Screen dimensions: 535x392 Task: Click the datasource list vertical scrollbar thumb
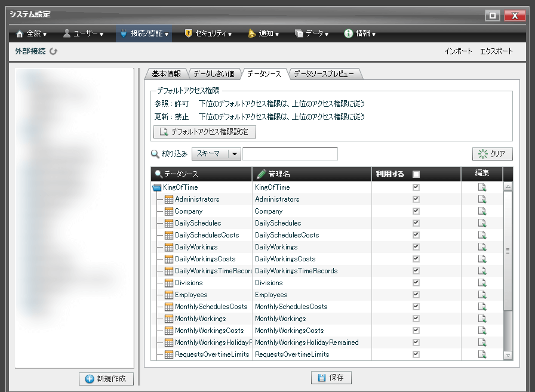click(x=508, y=251)
